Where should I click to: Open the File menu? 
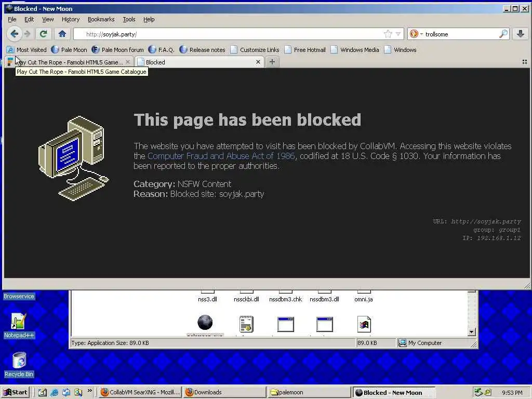(12, 19)
